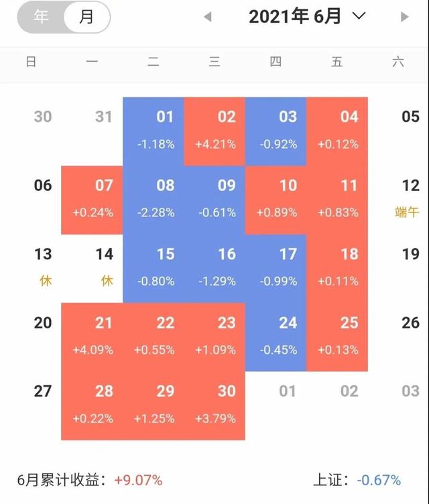This screenshot has width=429, height=504.
Task: Click the 上证 -0.67% index value
Action: 378,480
